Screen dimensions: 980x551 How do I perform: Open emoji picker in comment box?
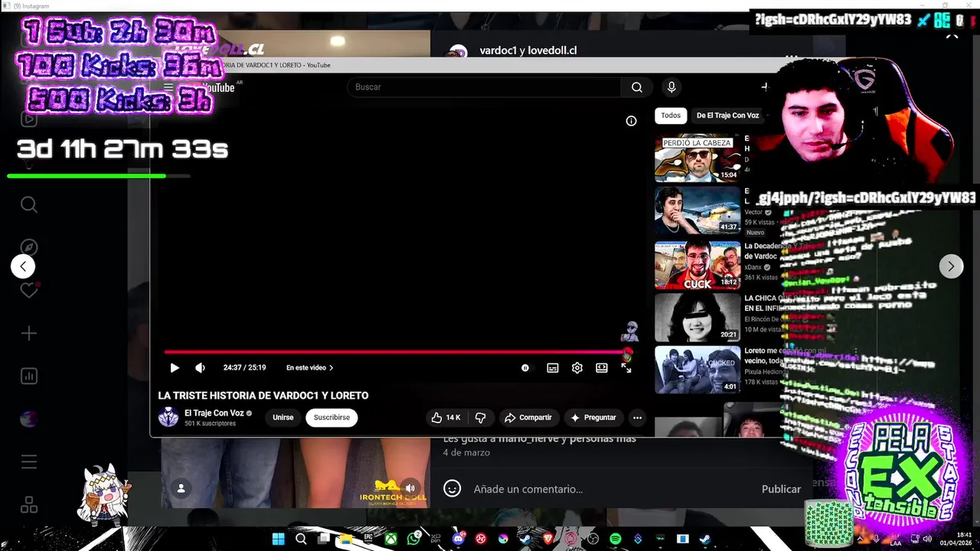click(452, 489)
